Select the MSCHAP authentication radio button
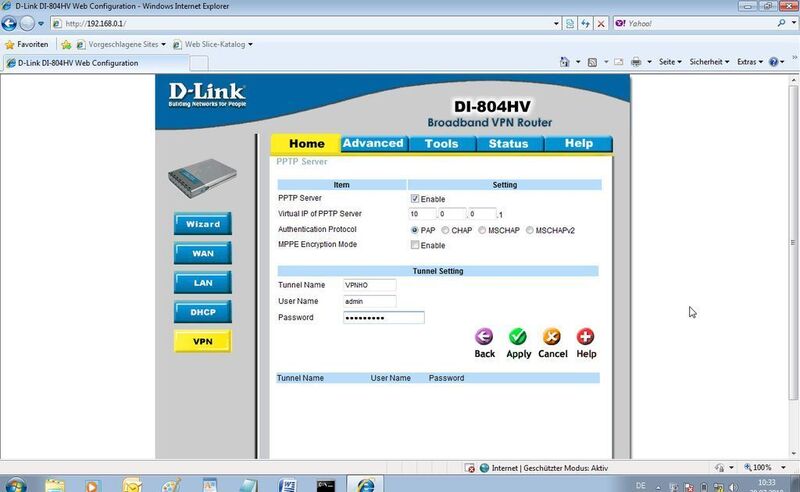 (482, 230)
